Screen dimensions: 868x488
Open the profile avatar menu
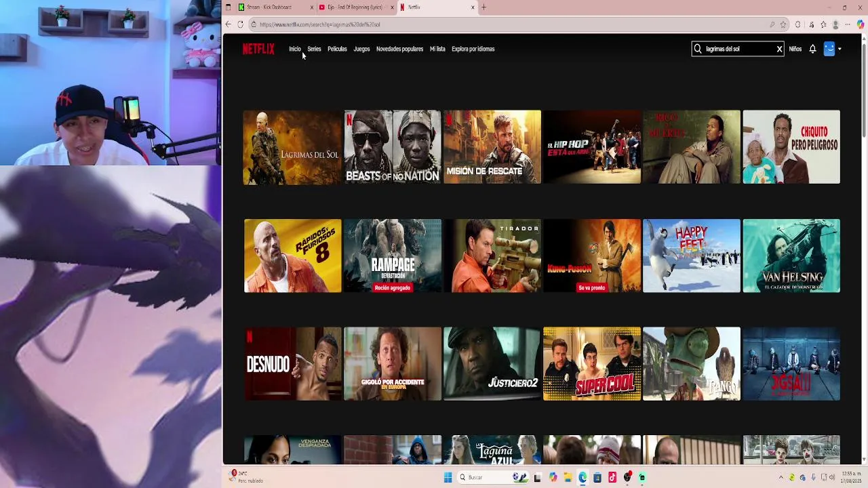tap(829, 49)
